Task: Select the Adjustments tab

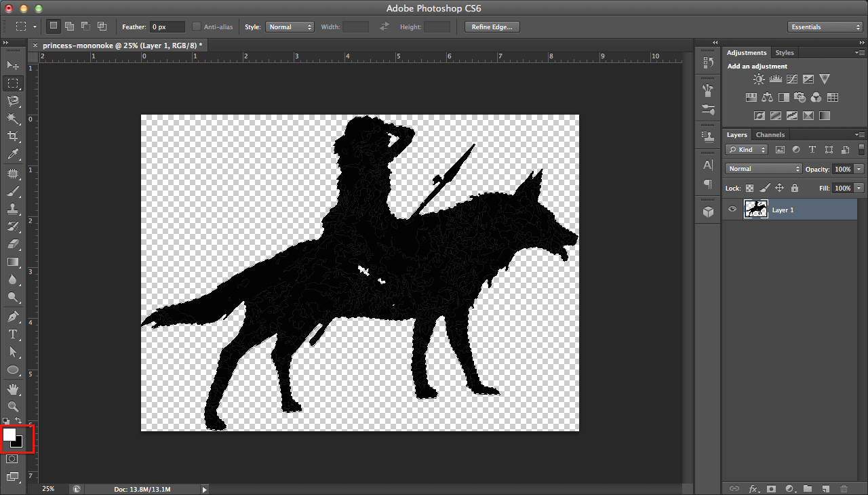Action: [x=747, y=52]
